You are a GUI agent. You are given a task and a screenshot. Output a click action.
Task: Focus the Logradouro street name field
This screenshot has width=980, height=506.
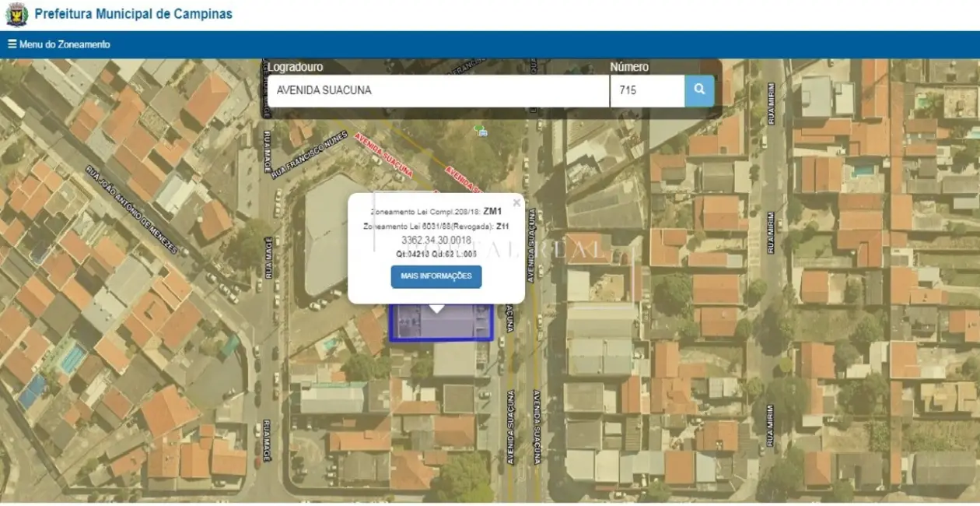439,90
